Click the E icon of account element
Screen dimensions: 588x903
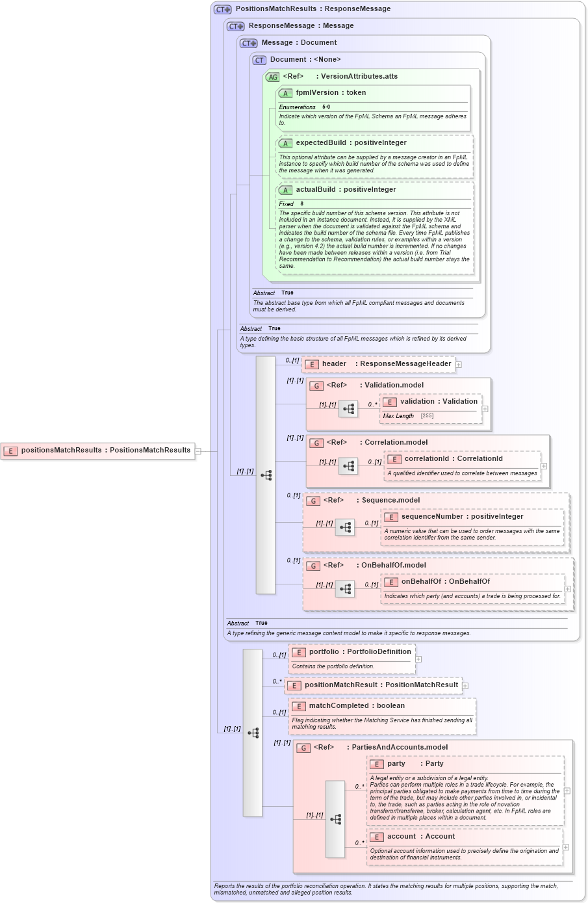click(x=376, y=837)
